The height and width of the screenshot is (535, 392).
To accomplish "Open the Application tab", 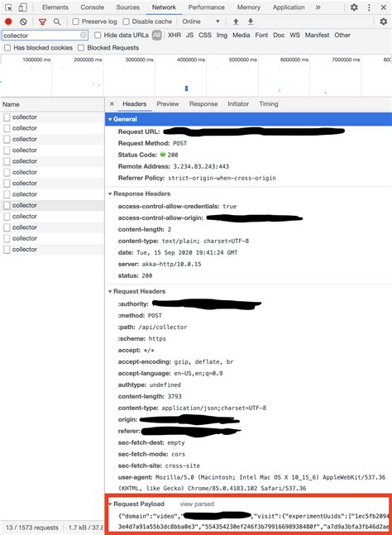I will tap(289, 7).
